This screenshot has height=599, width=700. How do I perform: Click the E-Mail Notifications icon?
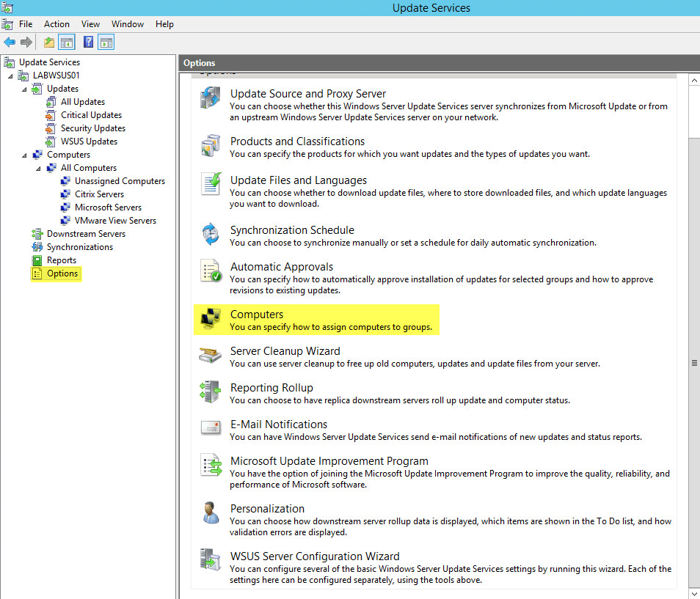pos(211,427)
